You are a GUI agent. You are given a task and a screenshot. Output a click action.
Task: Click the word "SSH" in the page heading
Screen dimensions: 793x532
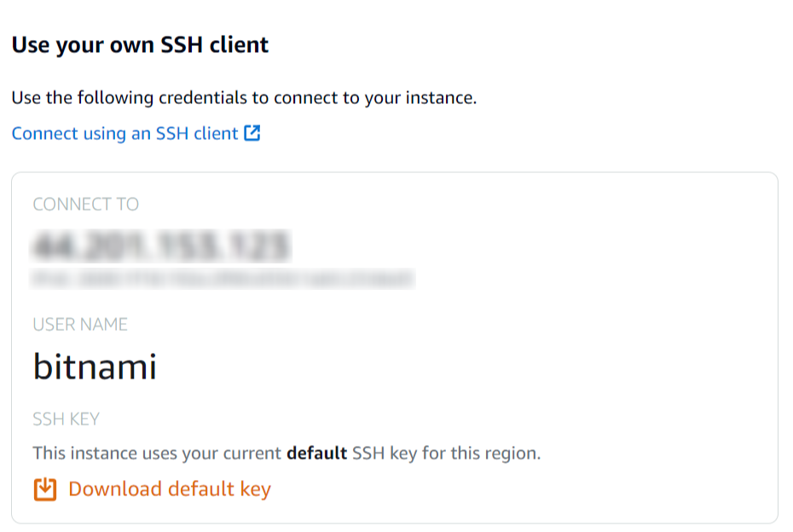coord(184,45)
